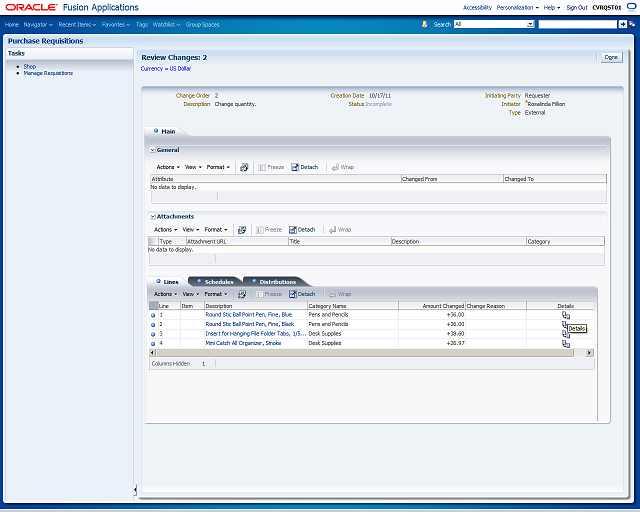Click the icon next to Search label
Screen dimensions: 640x512
(x=424, y=24)
